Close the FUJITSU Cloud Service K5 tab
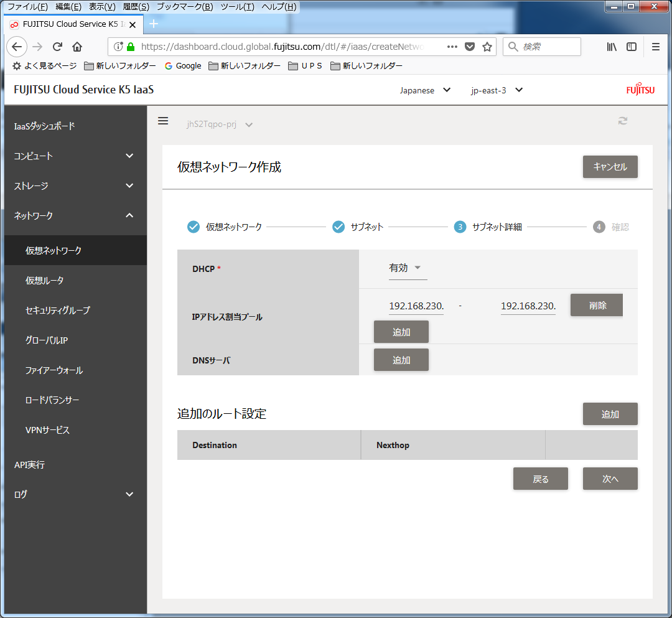The width and height of the screenshot is (672, 618). point(133,25)
